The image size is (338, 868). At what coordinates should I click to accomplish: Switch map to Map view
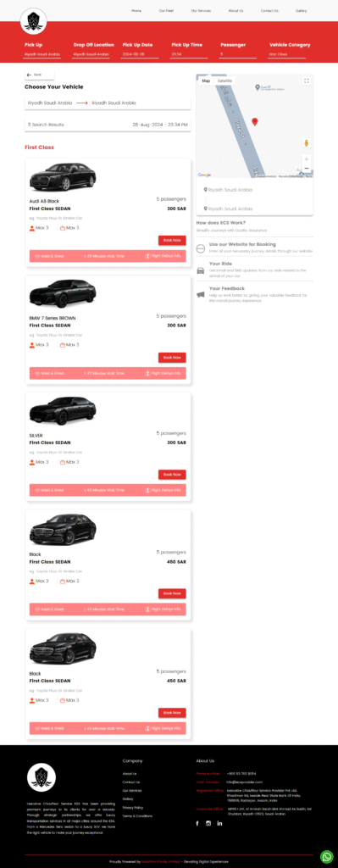click(x=206, y=81)
